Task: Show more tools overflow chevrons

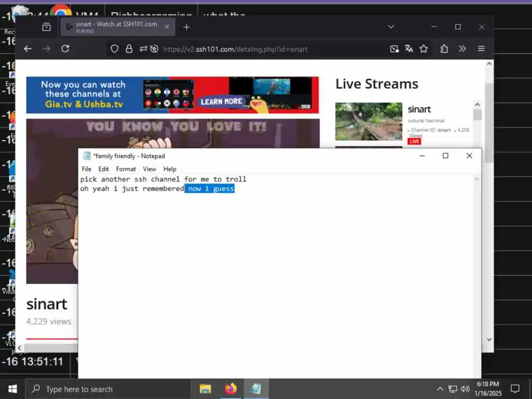Action: coord(462,49)
